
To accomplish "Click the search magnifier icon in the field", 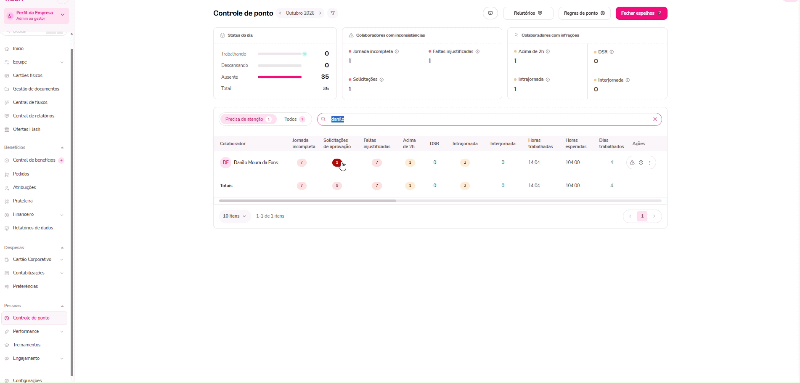I will (x=323, y=119).
